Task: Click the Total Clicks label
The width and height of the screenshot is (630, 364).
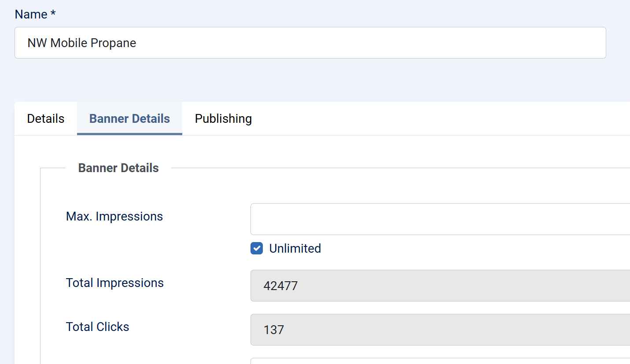Action: pyautogui.click(x=98, y=327)
